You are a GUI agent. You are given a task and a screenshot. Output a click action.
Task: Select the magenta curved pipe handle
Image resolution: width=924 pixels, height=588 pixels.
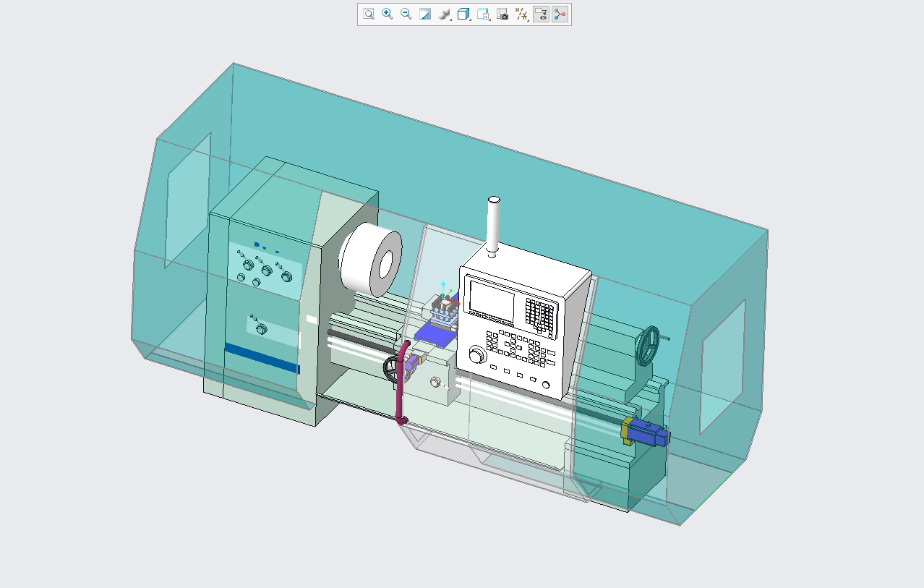pyautogui.click(x=400, y=385)
